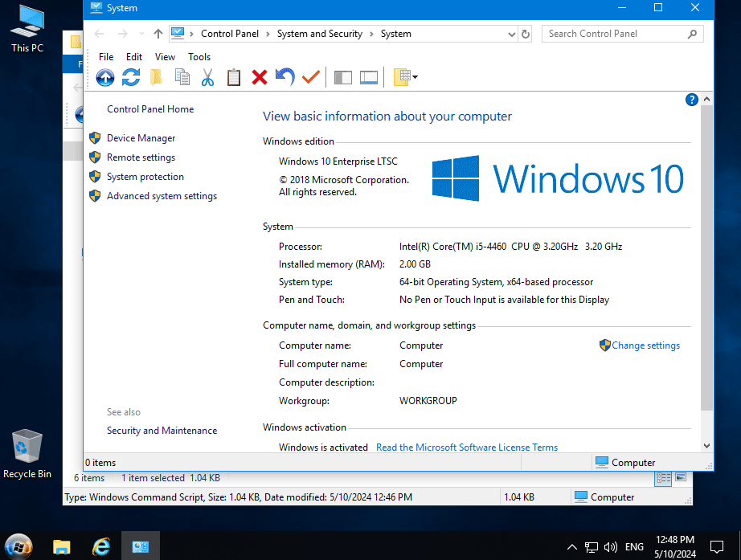Click the network tray icon
Viewport: 741px width, 560px height.
pos(592,547)
